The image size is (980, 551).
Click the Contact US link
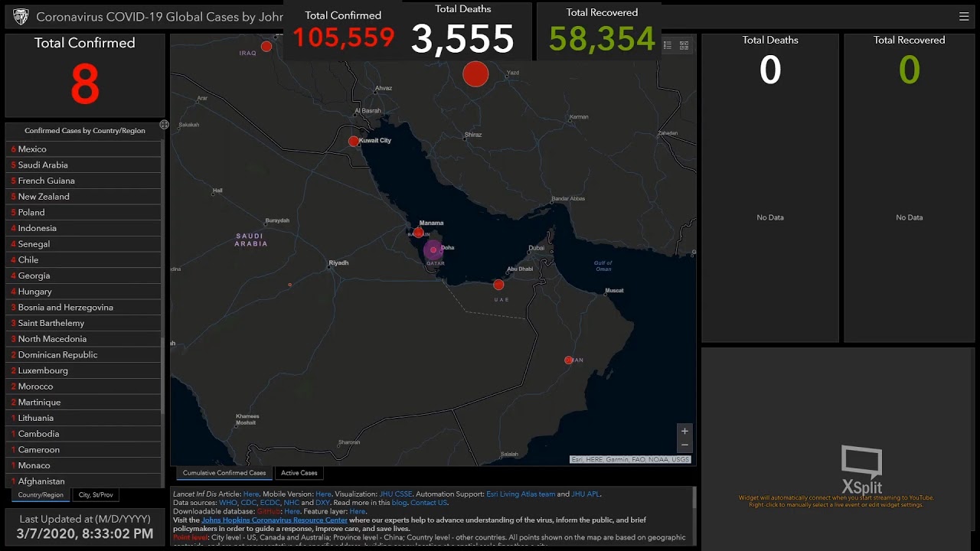429,503
